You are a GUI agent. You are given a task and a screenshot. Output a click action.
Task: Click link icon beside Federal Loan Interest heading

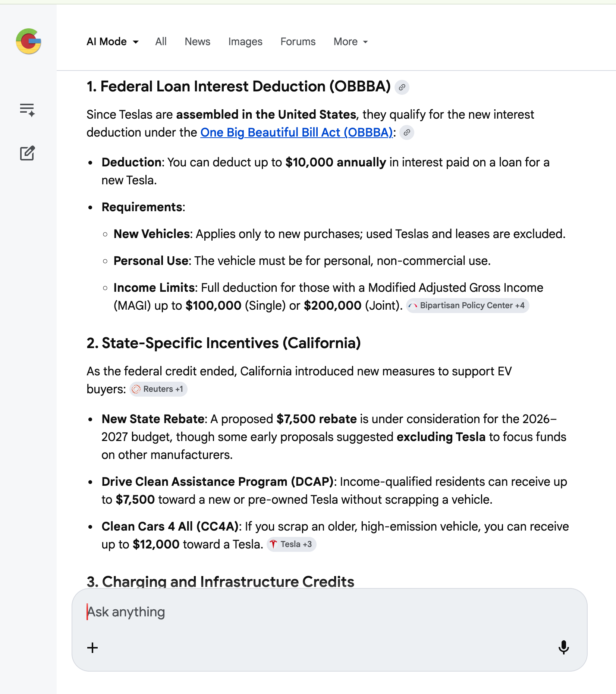coord(402,87)
